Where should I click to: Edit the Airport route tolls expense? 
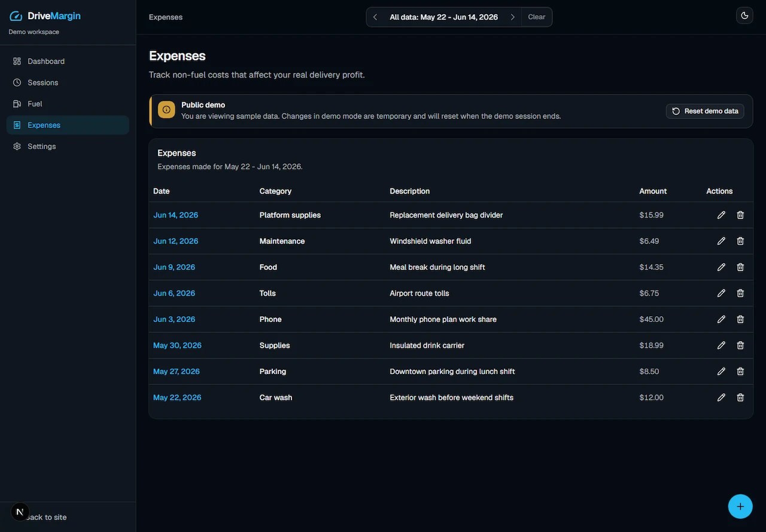[721, 293]
